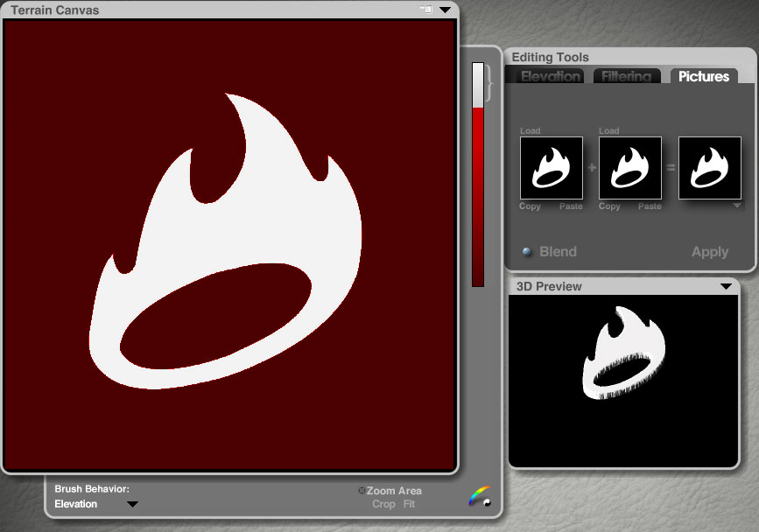Select the first flame picture thumbnail
759x532 pixels.
point(552,168)
